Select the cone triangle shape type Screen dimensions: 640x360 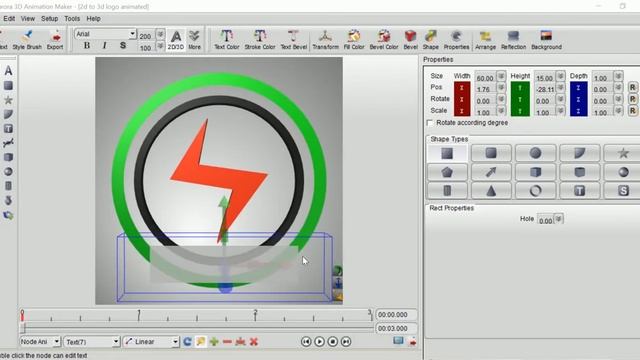tap(491, 191)
